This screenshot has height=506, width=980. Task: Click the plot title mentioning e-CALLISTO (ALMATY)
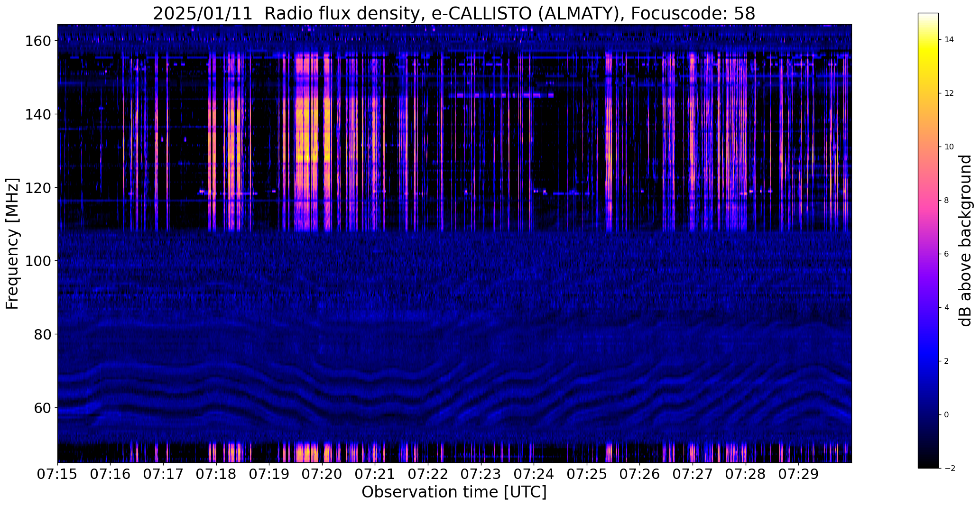tap(454, 13)
